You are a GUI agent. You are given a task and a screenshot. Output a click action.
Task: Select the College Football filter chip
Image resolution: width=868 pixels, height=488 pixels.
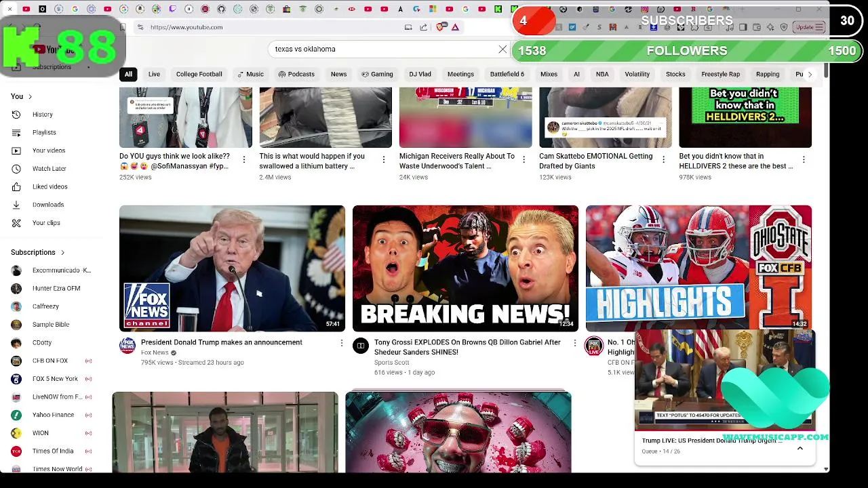[x=199, y=74]
